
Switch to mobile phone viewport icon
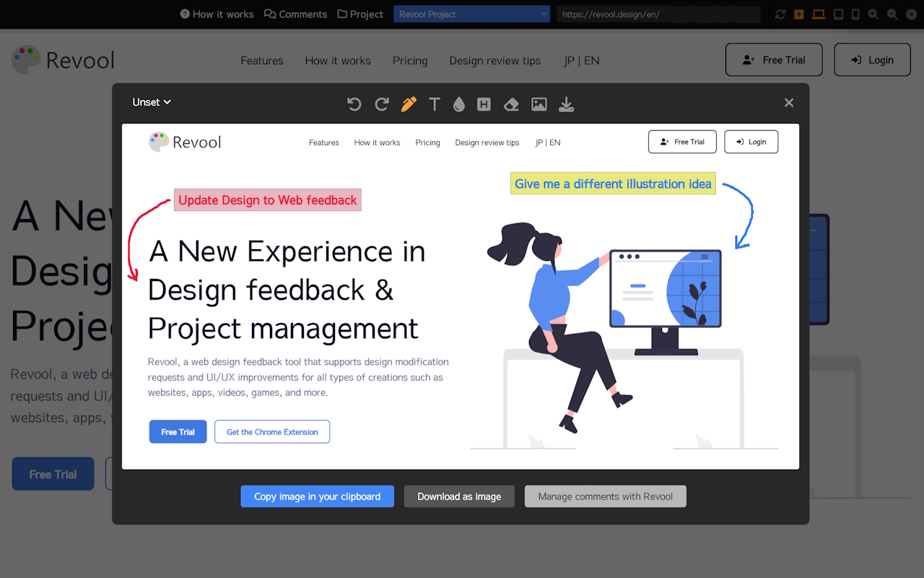[855, 14]
